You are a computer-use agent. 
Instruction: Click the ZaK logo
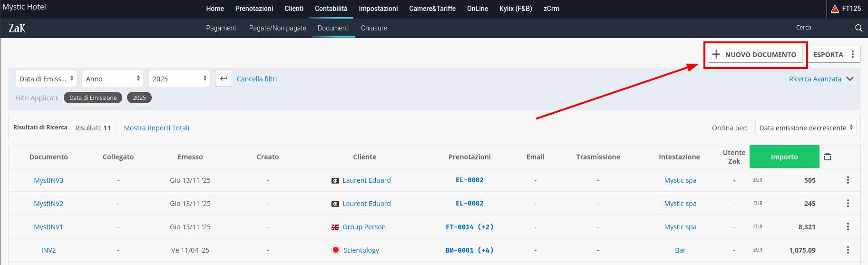17,29
